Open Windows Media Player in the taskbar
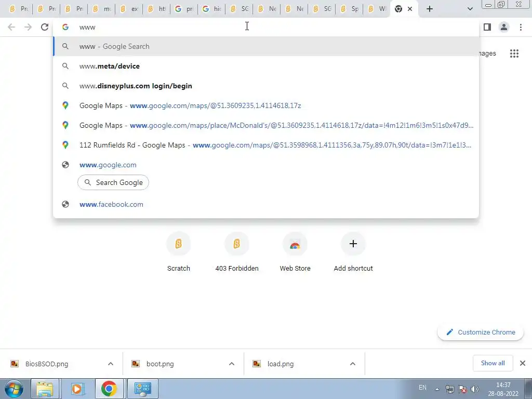532x399 pixels. [77, 389]
